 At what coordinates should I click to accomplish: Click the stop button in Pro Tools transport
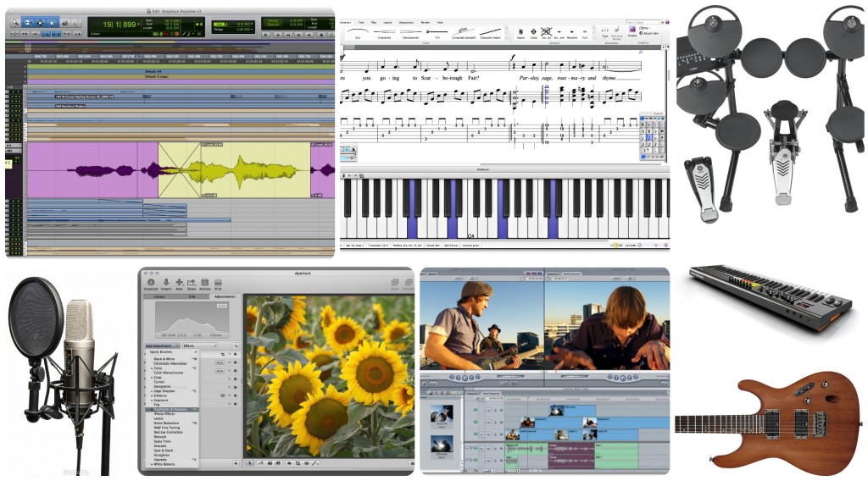point(321,34)
